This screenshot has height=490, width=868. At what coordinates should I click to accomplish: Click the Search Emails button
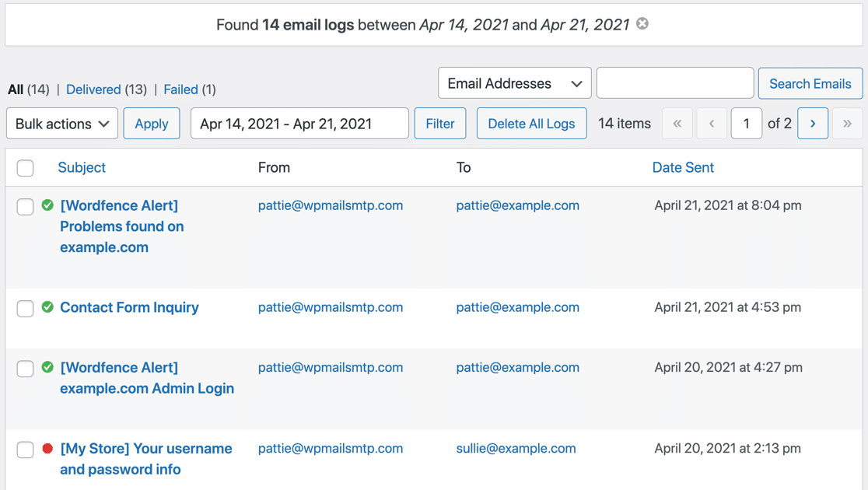click(810, 82)
